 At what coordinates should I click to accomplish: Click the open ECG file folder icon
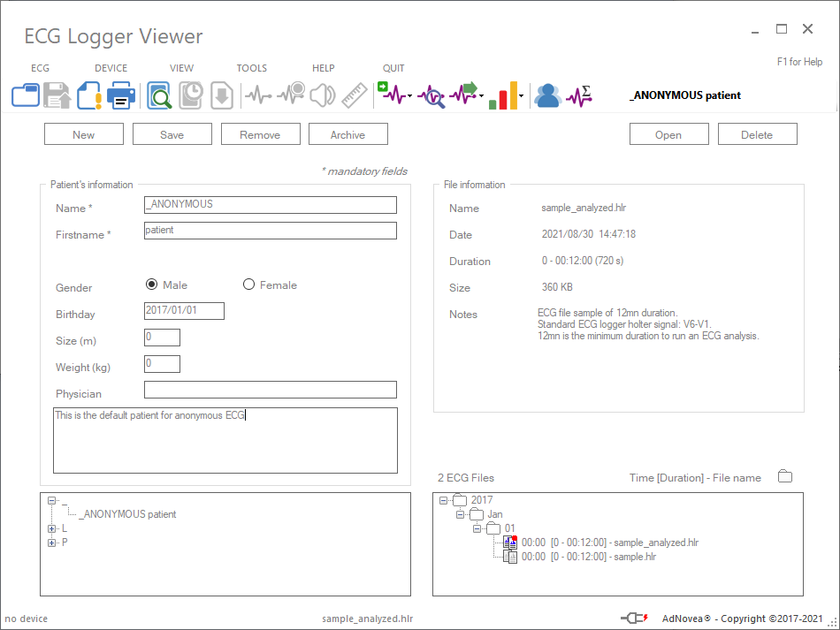coord(26,95)
